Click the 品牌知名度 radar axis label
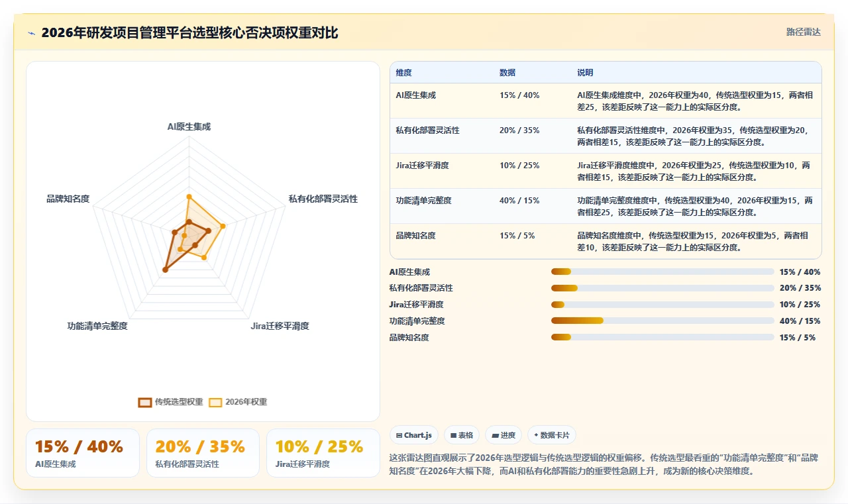The width and height of the screenshot is (848, 504). 68,199
